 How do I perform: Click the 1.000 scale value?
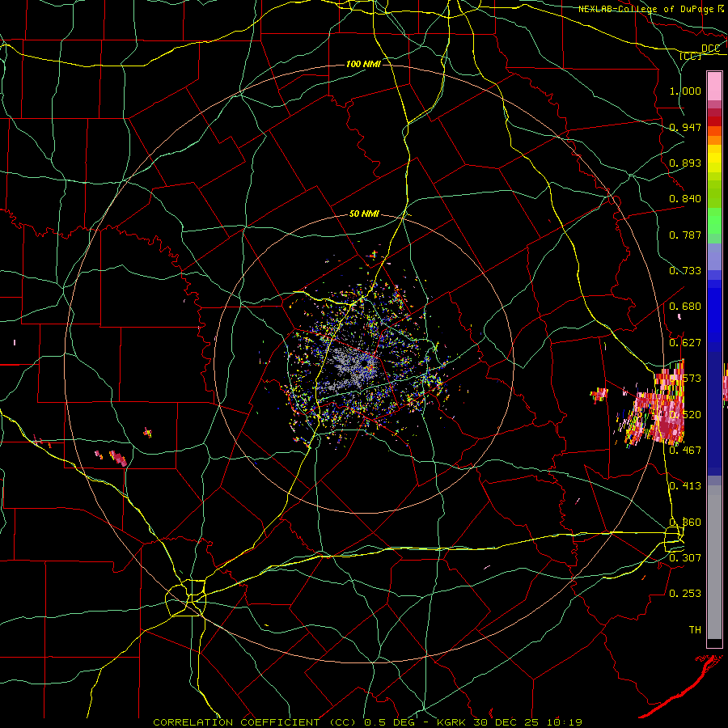[685, 91]
